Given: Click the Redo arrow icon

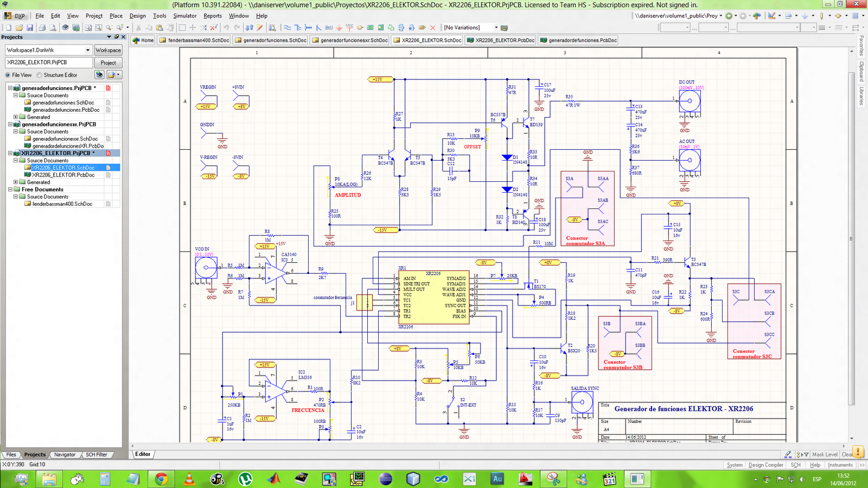Looking at the screenshot, I should [237, 28].
